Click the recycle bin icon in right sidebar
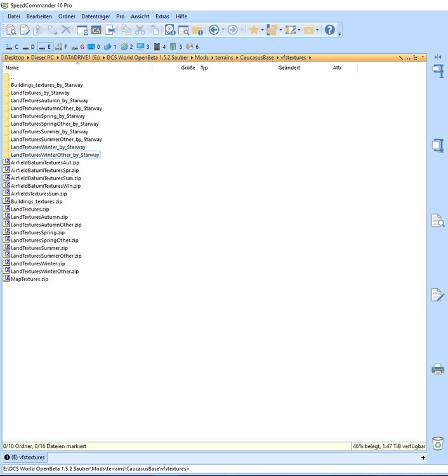Viewport: 448px width, 476px height. click(x=438, y=444)
